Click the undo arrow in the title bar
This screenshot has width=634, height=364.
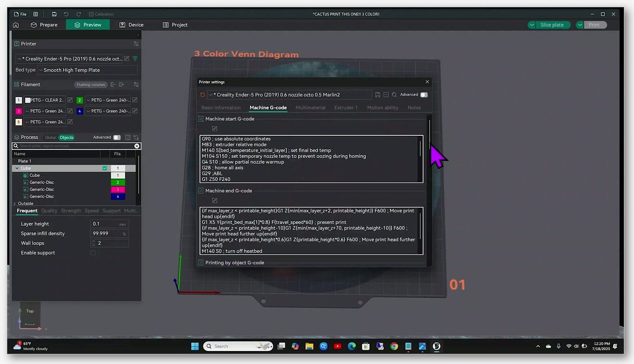point(66,14)
